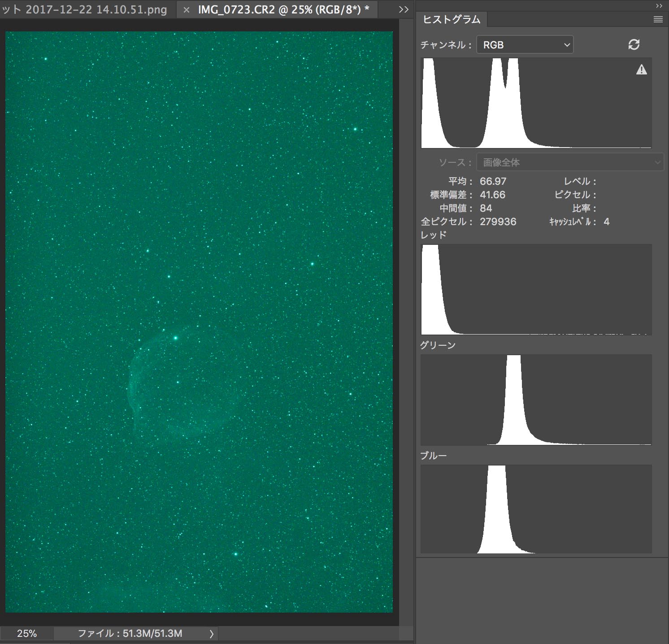Viewport: 669px width, 644px height.
Task: Click inside the combined RGB histogram graph
Action: tap(536, 103)
